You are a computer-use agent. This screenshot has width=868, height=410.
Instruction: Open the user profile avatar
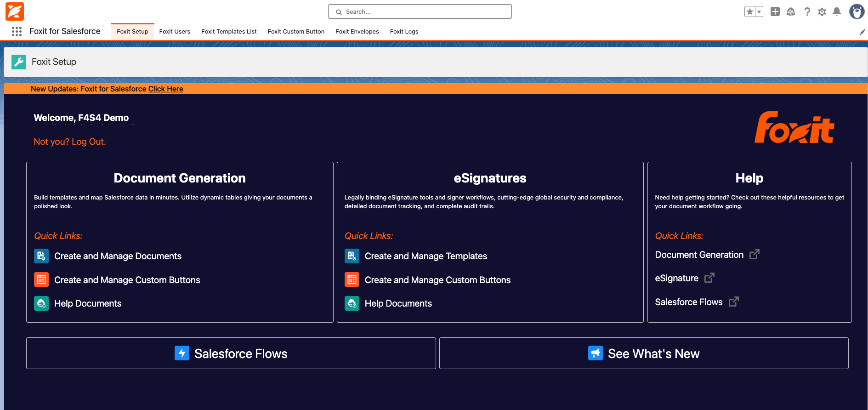tap(857, 11)
